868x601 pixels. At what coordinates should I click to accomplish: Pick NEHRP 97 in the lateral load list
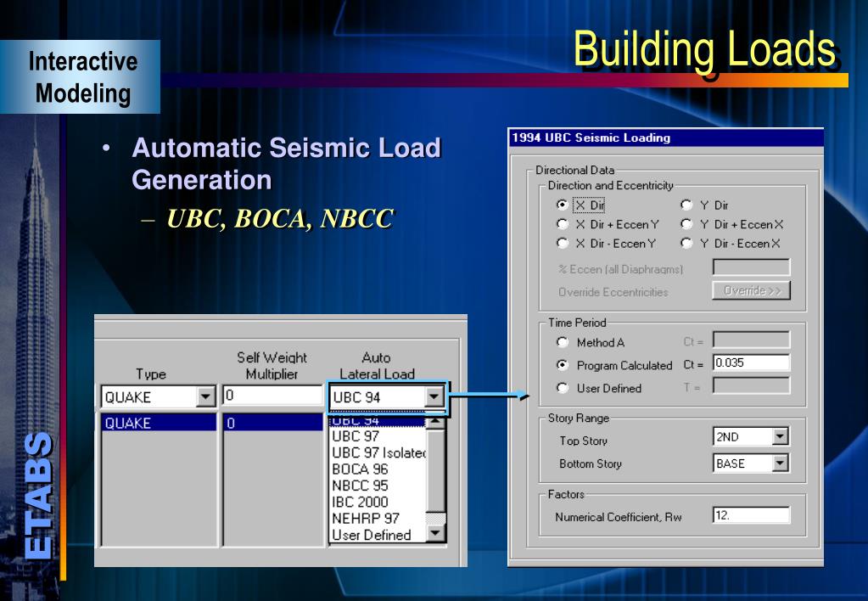(x=366, y=519)
